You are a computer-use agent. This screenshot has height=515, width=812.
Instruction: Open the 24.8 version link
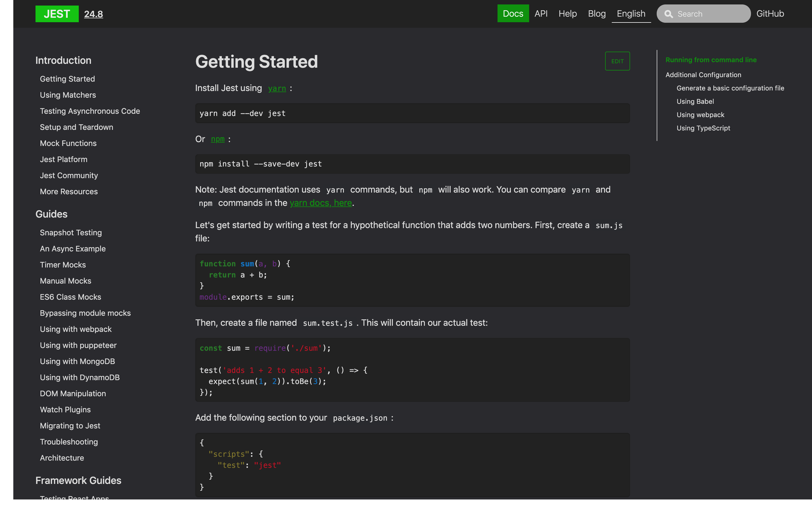93,14
